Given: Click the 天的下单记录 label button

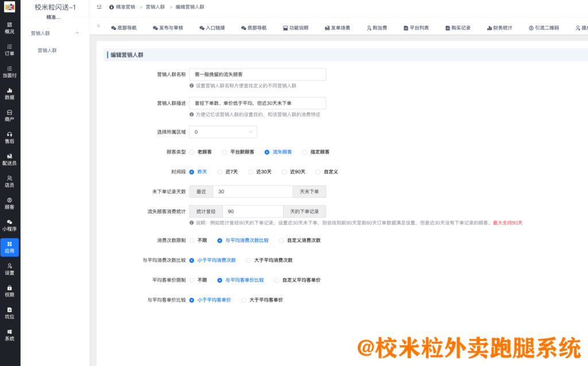Looking at the screenshot, I should (305, 211).
